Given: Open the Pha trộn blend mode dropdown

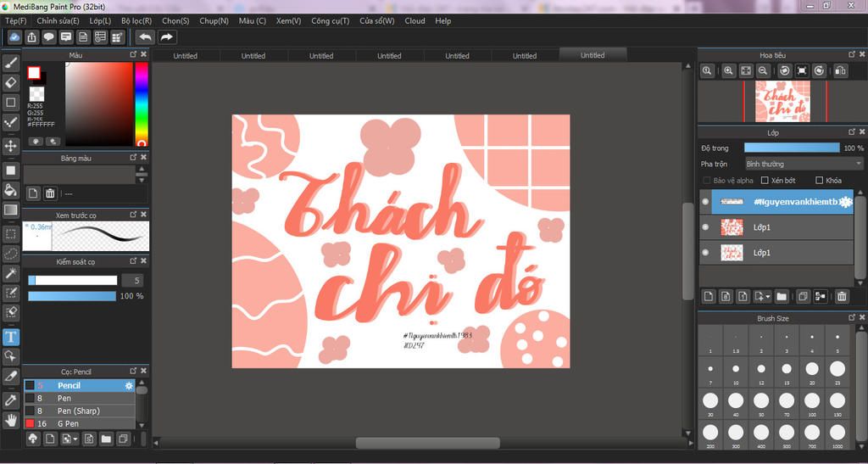Looking at the screenshot, I should click(x=804, y=164).
